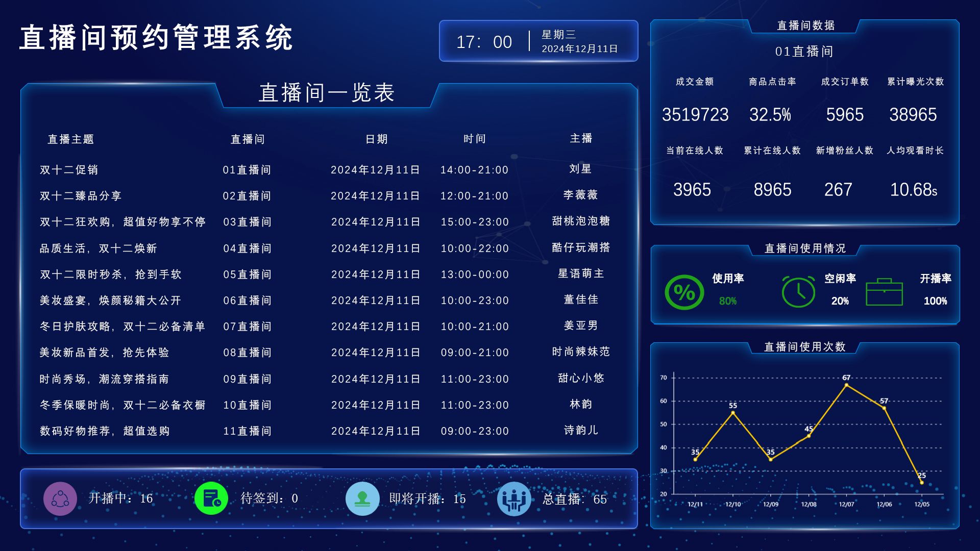Click the 总直播: 65 counter text
980x551 pixels.
(x=575, y=499)
